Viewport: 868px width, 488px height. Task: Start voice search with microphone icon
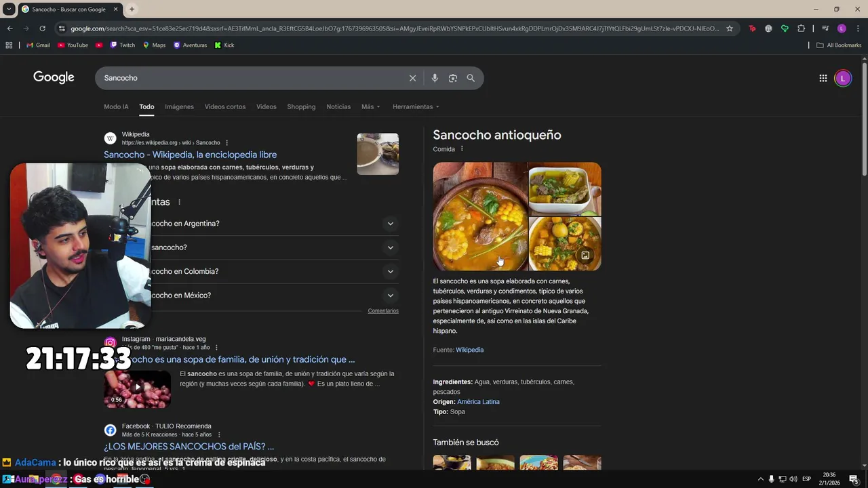[x=435, y=78]
